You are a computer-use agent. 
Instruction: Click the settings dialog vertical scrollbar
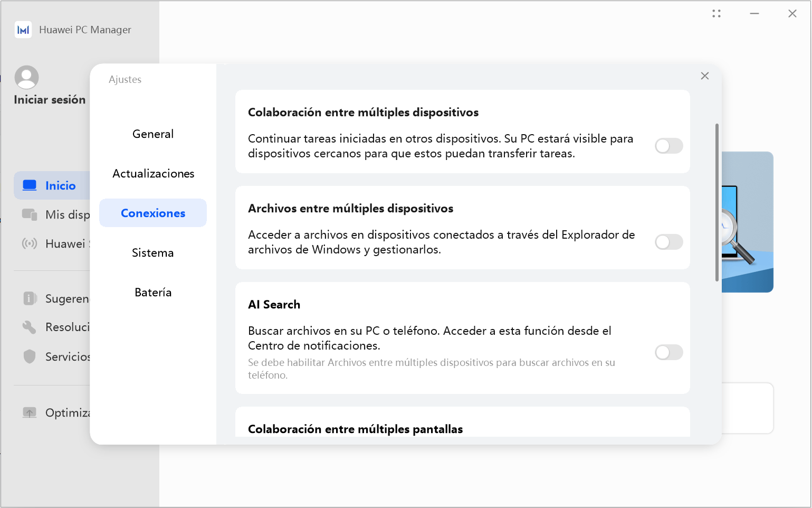(x=717, y=202)
